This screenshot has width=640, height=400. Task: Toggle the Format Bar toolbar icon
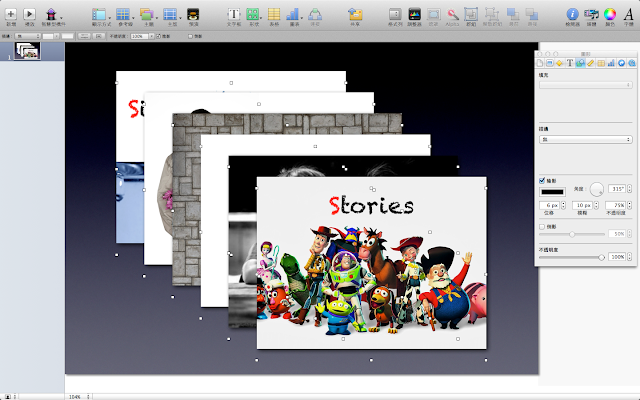(x=395, y=14)
